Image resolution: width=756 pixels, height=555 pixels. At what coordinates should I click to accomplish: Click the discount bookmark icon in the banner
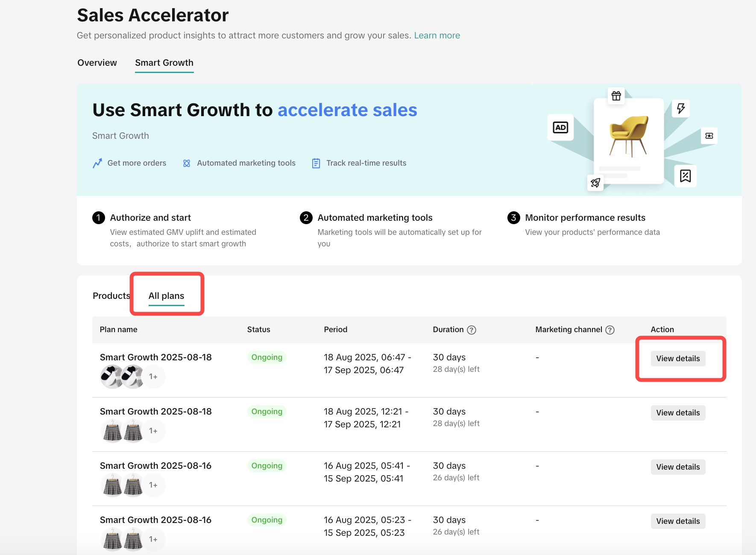(685, 176)
